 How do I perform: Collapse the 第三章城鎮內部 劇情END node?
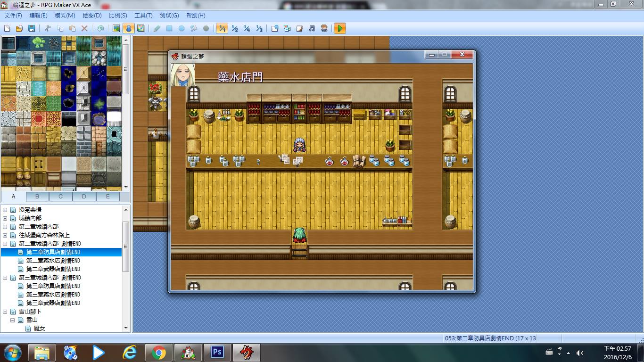tap(5, 278)
